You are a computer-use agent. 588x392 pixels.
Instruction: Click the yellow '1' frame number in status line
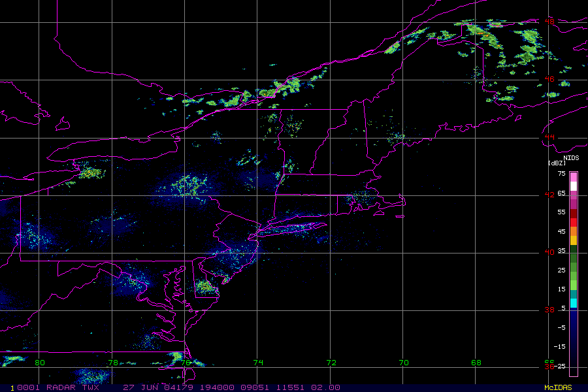pos(12,388)
